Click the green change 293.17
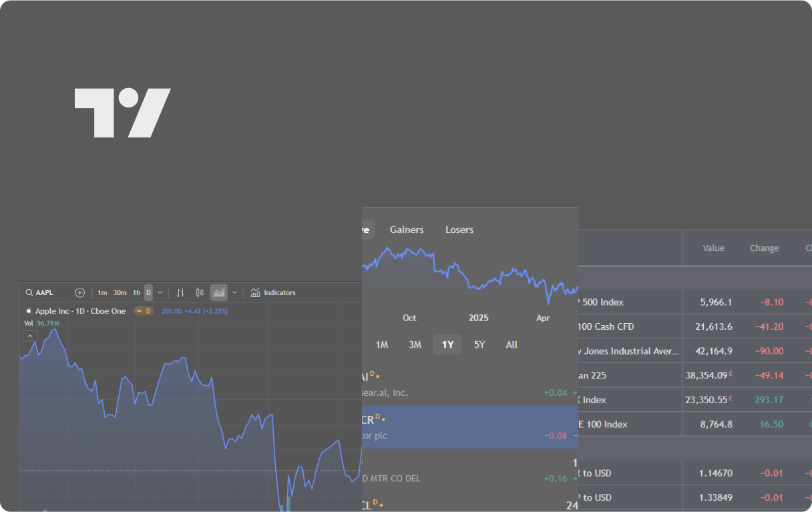 tap(770, 400)
